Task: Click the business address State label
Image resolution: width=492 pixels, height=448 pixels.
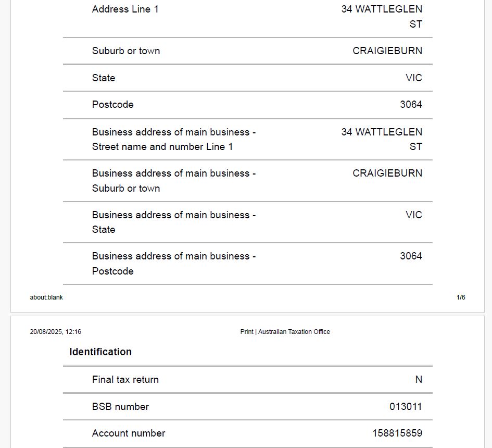Action: point(173,222)
